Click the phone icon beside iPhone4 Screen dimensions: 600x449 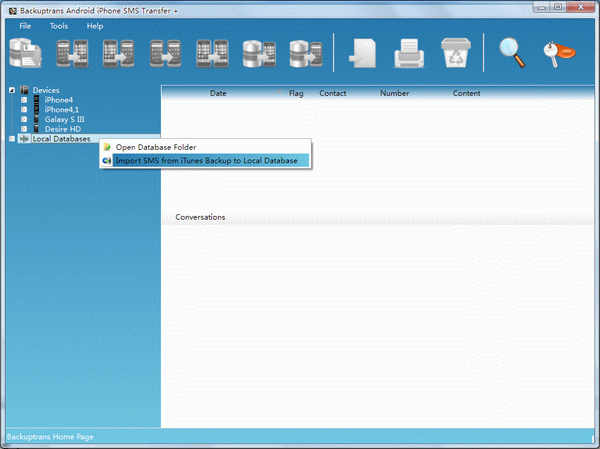36,100
